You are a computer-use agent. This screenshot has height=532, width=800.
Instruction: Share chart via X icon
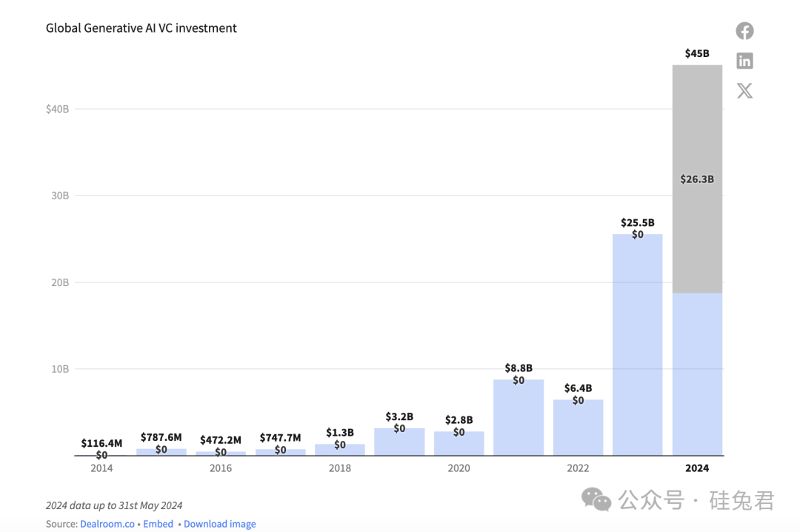(x=744, y=91)
